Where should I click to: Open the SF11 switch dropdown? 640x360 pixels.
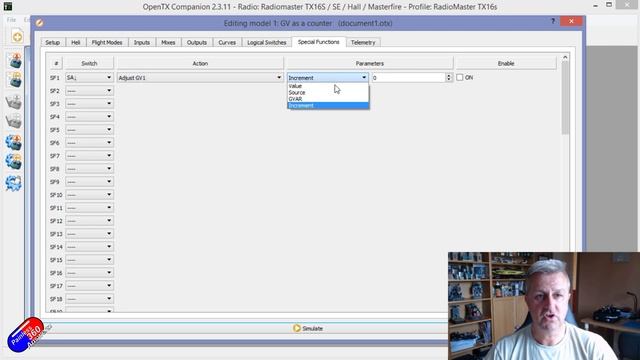(x=89, y=208)
